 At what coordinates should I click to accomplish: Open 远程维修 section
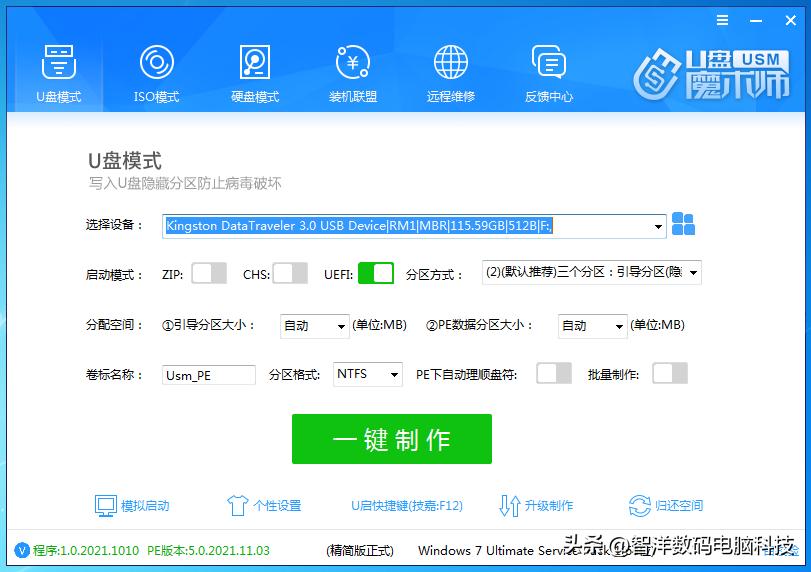tap(450, 73)
